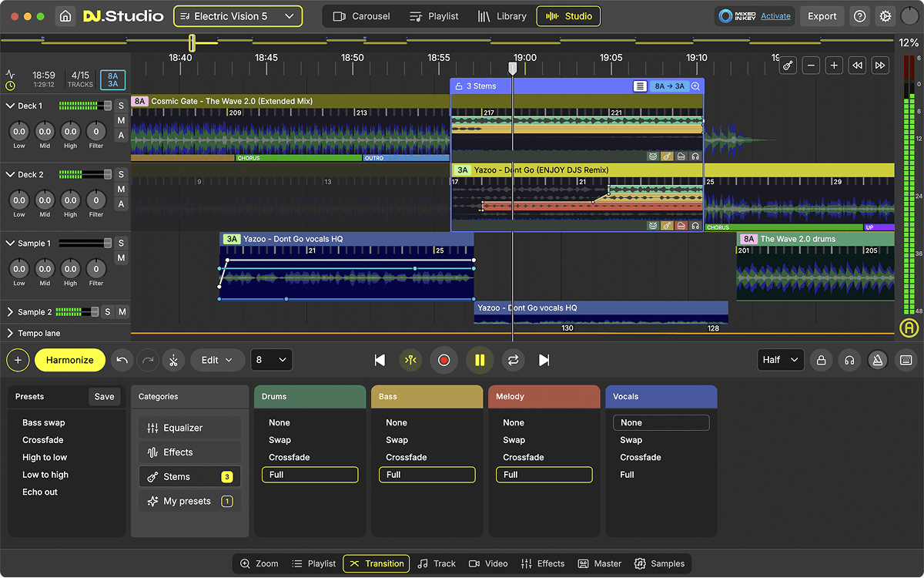The width and height of the screenshot is (924, 578).
Task: Open the Transition tab in bottom bar
Action: point(377,563)
